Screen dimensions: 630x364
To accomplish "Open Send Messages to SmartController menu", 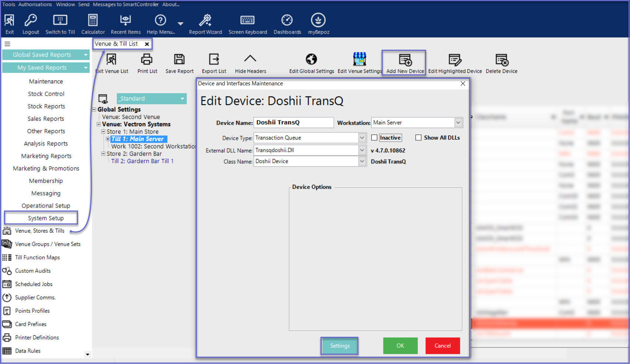I will (x=118, y=4).
